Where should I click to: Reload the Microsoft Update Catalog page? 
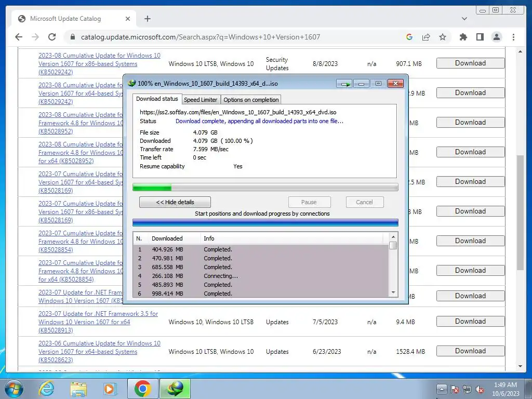(x=52, y=37)
